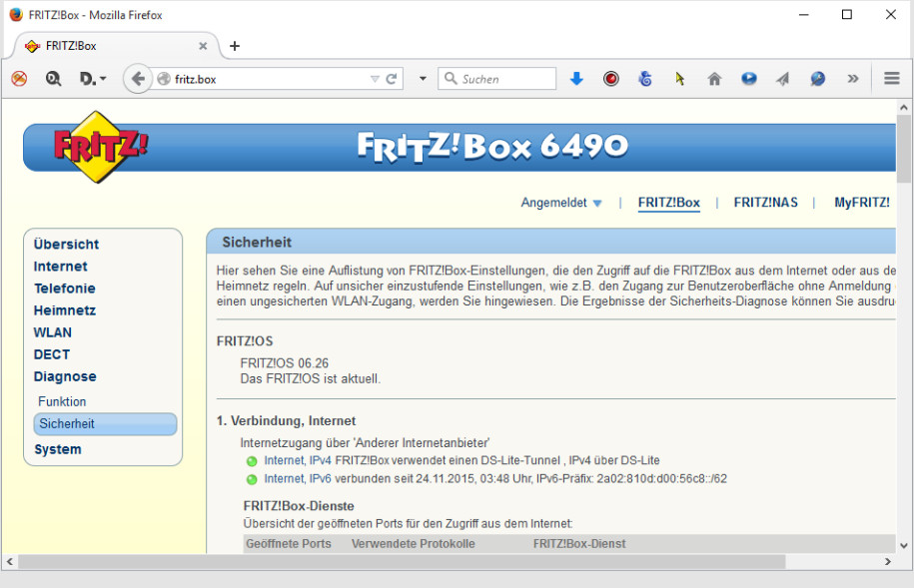This screenshot has height=588, width=914.
Task: Go to home page with house icon
Action: 714,78
